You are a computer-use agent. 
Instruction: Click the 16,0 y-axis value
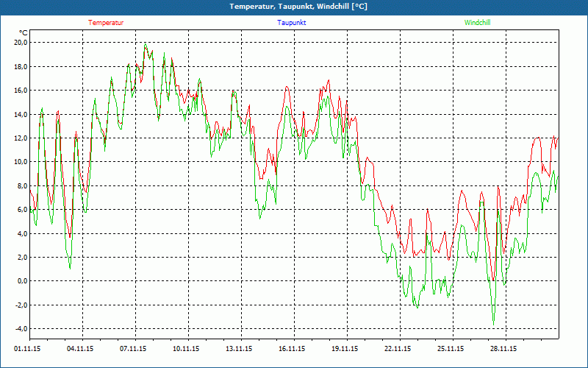tap(21, 90)
